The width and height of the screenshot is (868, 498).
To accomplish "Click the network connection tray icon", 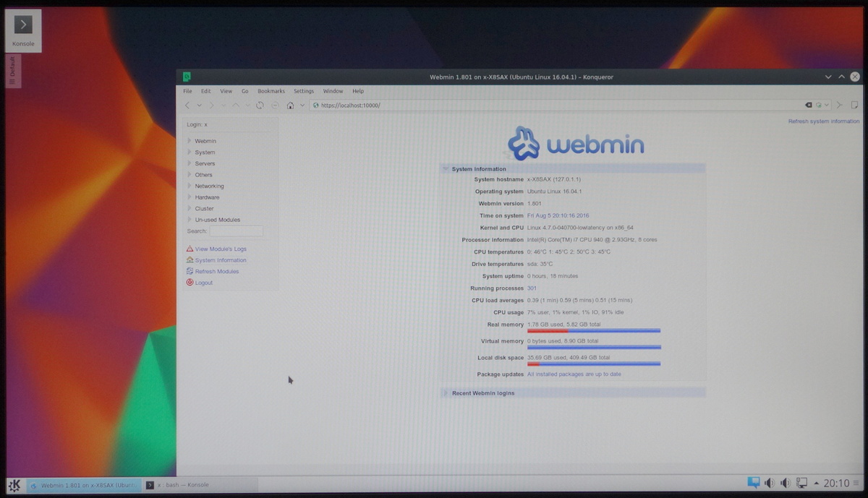I will click(x=801, y=483).
